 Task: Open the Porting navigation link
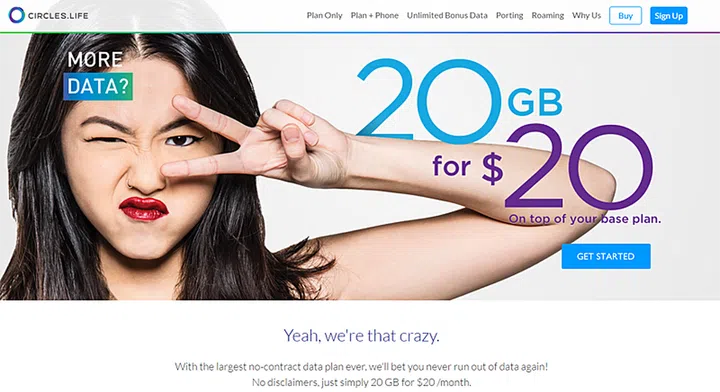[x=509, y=16]
